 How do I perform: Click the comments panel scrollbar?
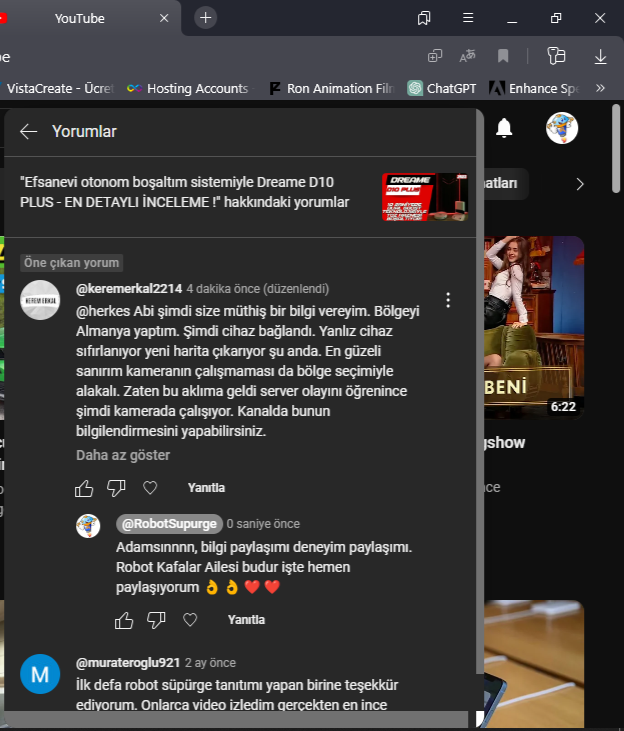pos(480,392)
